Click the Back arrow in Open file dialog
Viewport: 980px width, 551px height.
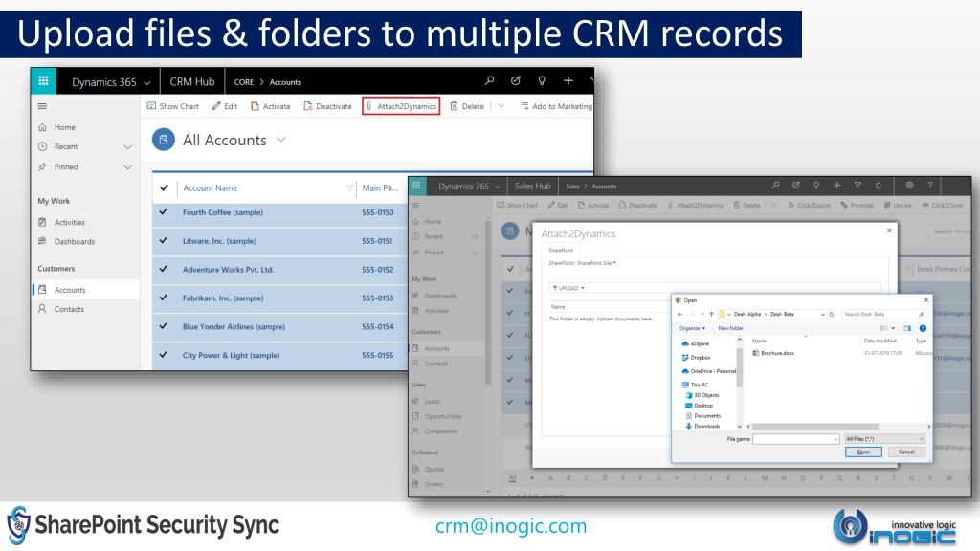pos(680,314)
